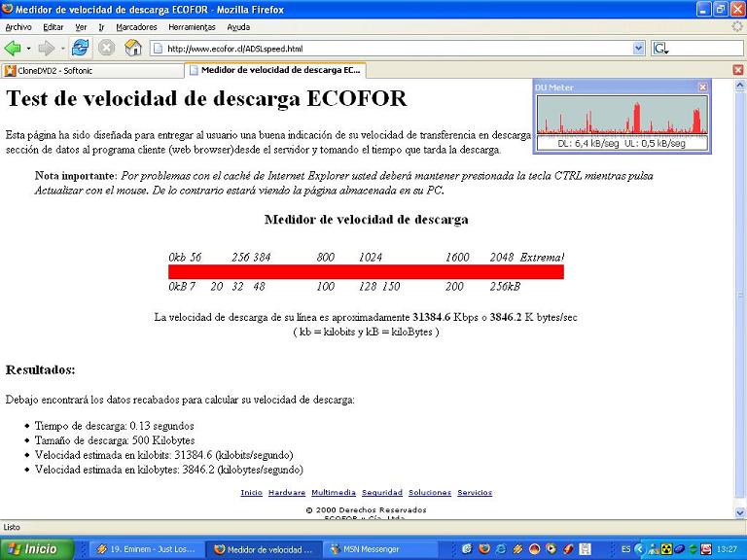Switch to Eminem - Just Lose It taskbar item

pyautogui.click(x=147, y=549)
